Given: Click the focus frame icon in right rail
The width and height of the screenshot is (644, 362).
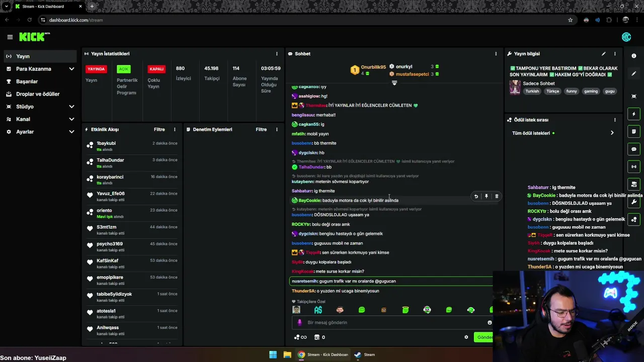Looking at the screenshot, I should (634, 96).
